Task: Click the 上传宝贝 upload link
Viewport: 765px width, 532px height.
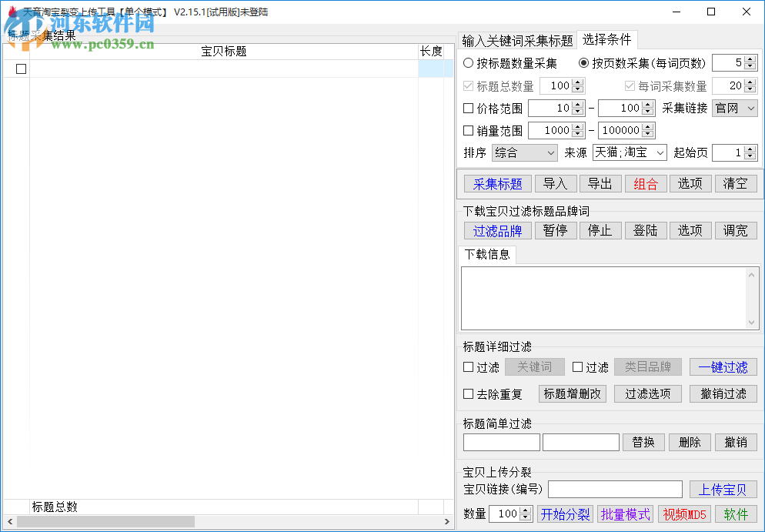Action: coord(723,489)
